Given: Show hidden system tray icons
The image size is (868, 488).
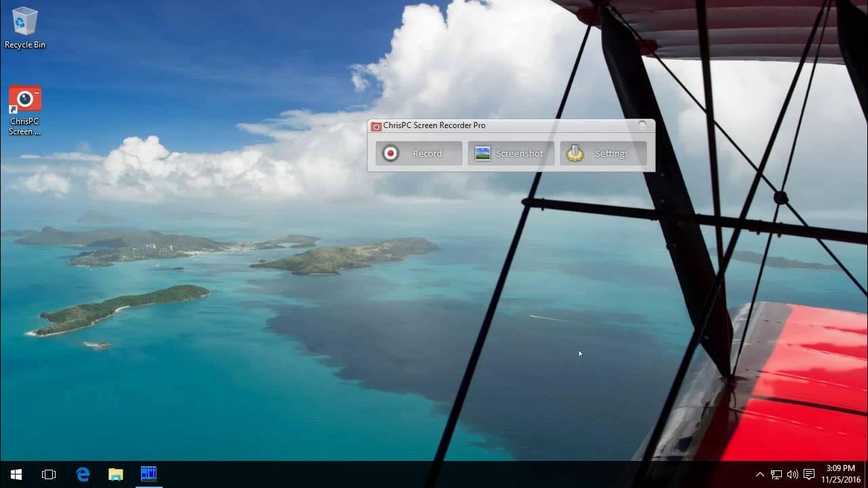Looking at the screenshot, I should click(x=760, y=474).
